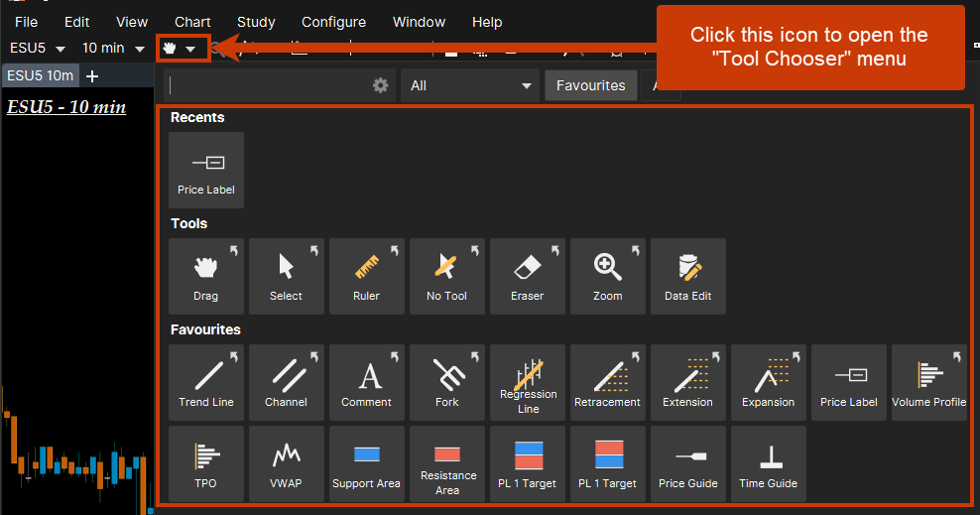Screen dimensions: 980x515
Task: Select the VWAP tool
Action: (286, 462)
